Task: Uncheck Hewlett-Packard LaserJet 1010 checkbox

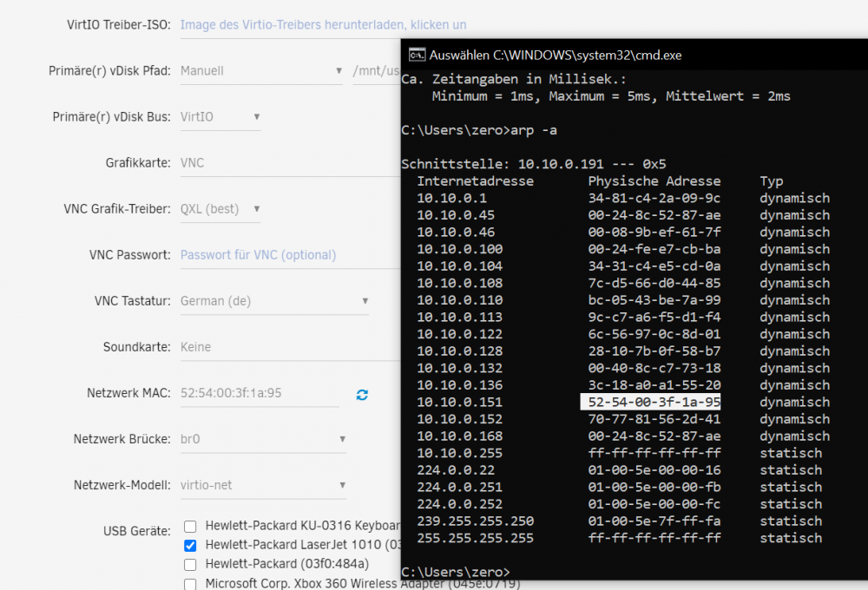Action: point(190,545)
